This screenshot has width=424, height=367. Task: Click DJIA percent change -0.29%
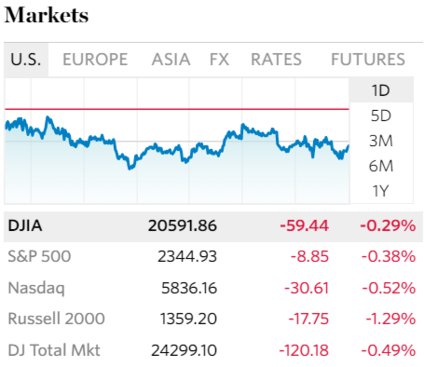388,226
